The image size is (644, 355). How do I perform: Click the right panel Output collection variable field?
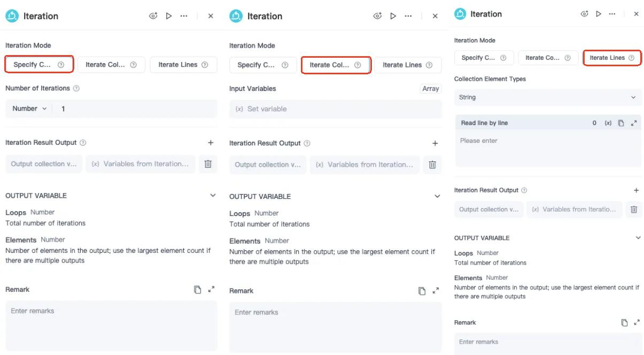tap(489, 210)
